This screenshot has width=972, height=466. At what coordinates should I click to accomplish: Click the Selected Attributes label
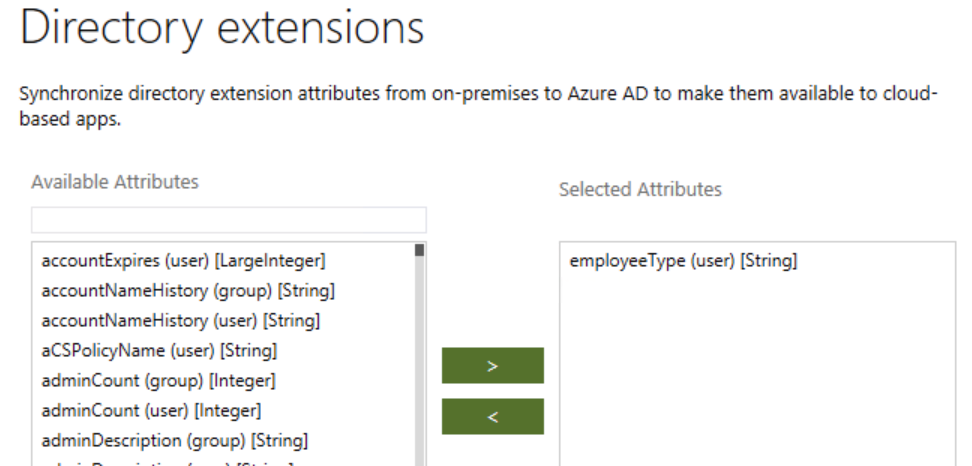tap(640, 190)
